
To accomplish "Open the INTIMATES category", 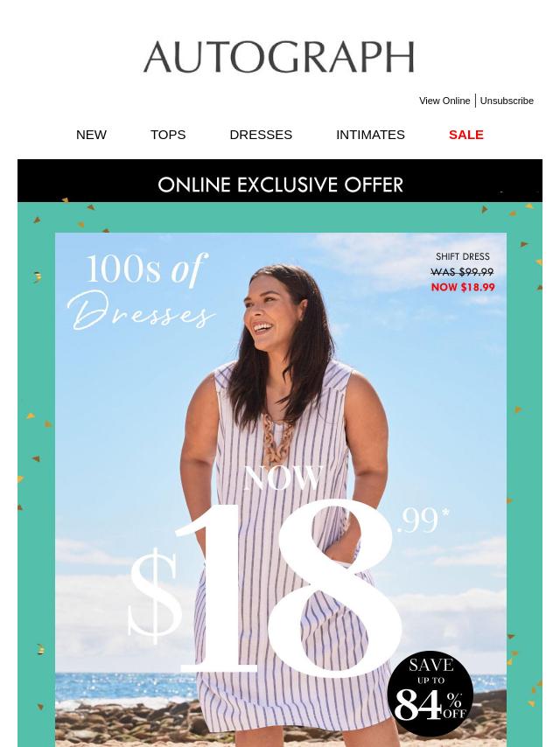I will coord(370,135).
